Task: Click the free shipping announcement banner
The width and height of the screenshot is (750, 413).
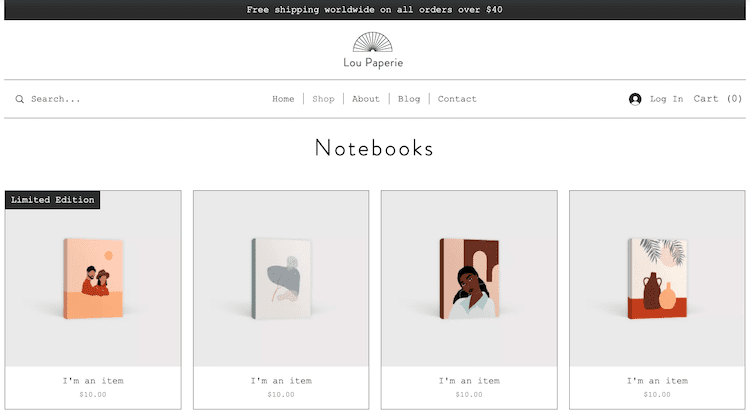Action: 375,10
